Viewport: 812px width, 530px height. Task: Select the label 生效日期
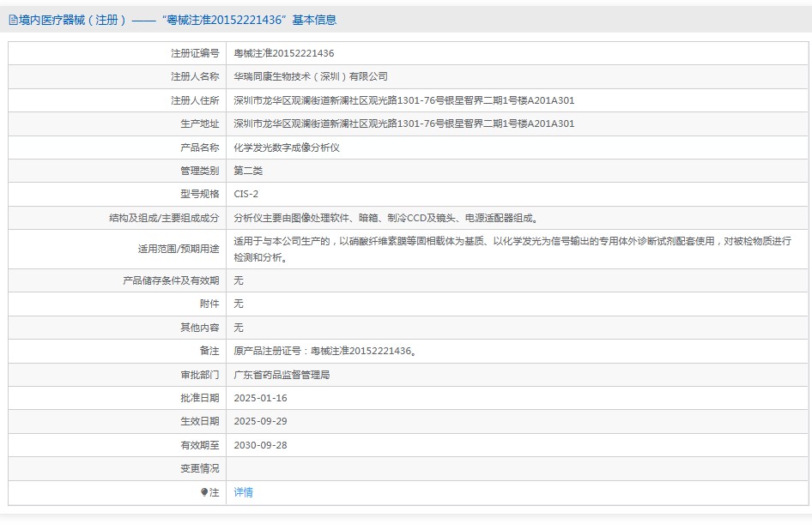point(200,421)
